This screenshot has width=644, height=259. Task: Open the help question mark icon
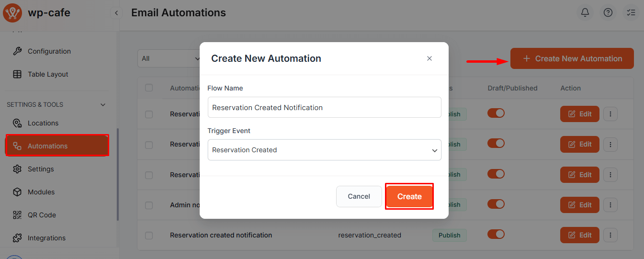[608, 13]
